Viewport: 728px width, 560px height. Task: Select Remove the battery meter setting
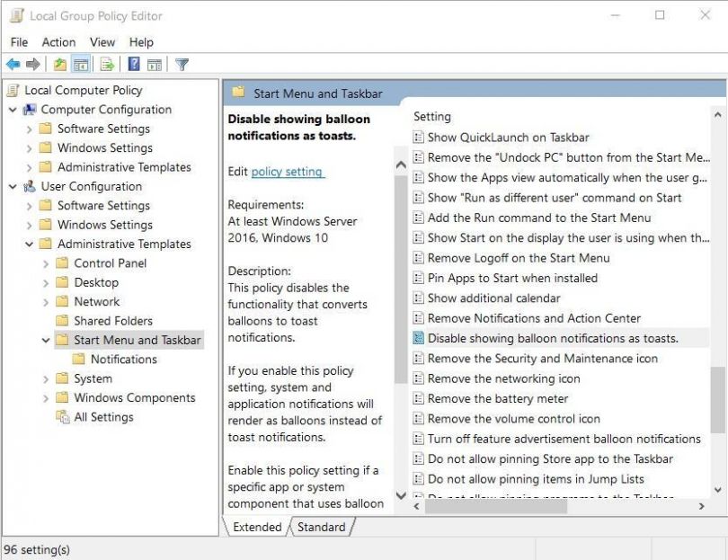coord(498,399)
